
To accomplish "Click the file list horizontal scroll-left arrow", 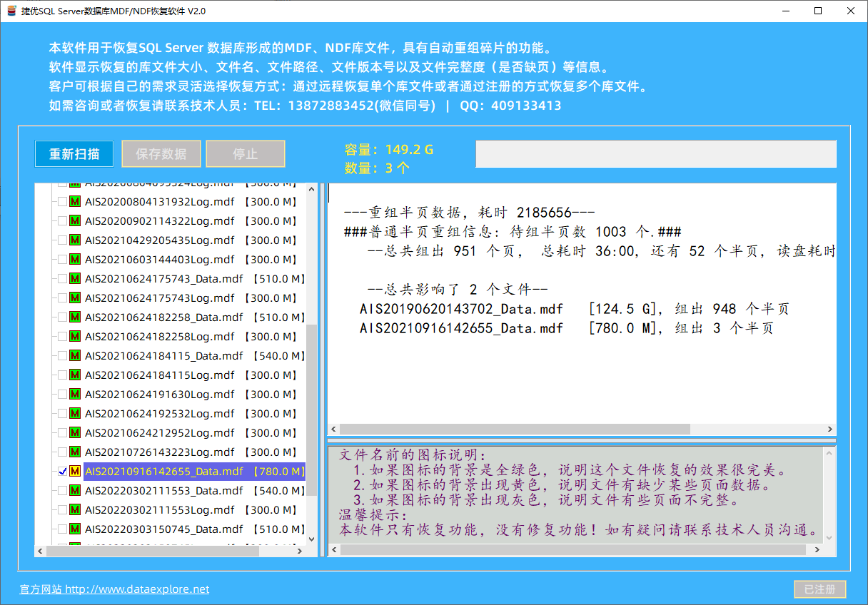I will point(41,551).
